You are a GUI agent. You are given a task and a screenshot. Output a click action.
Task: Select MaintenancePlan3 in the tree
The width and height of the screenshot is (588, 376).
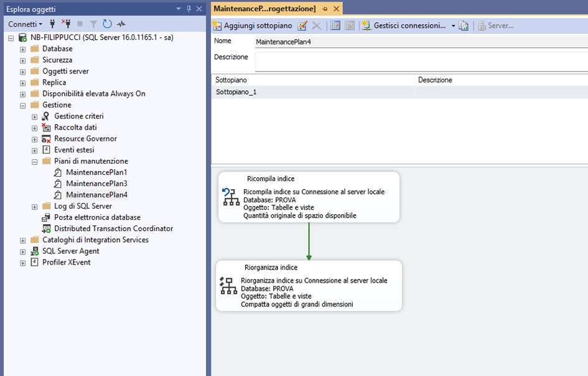click(x=96, y=184)
